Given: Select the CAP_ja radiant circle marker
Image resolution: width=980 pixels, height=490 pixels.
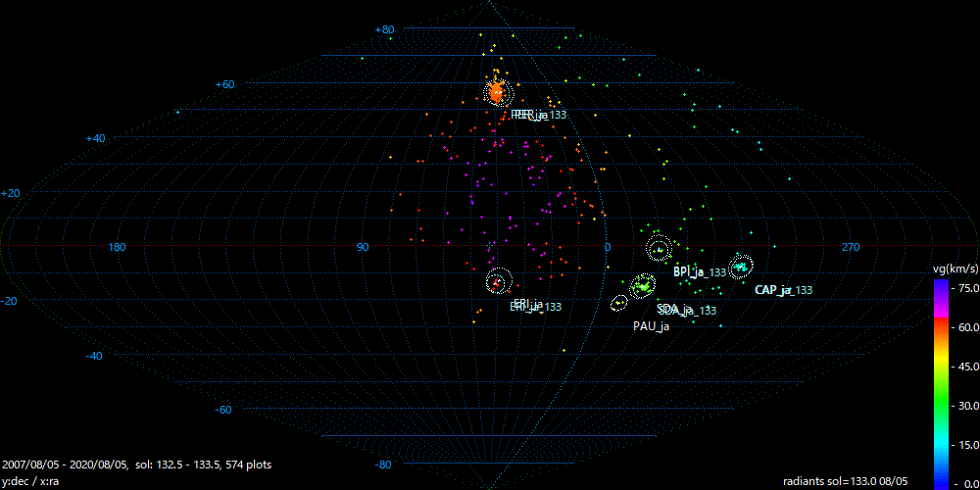Looking at the screenshot, I should [x=741, y=266].
